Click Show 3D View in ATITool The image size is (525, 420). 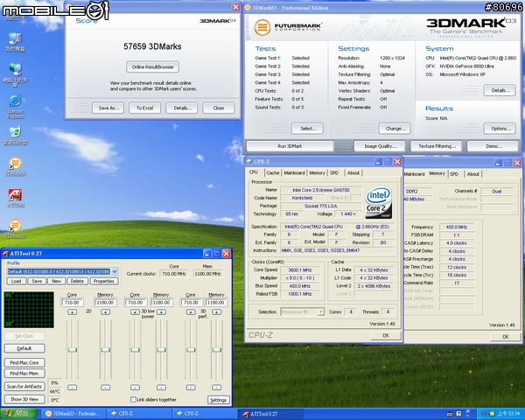pos(24,399)
